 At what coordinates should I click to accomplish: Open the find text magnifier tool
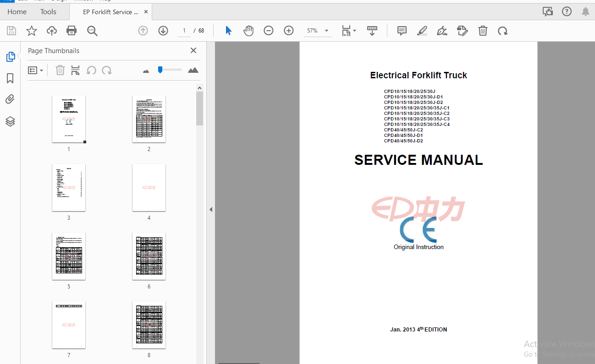click(x=92, y=31)
